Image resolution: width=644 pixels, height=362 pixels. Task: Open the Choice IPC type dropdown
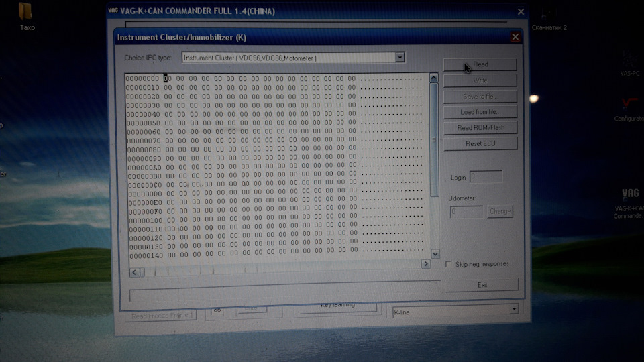(x=400, y=58)
